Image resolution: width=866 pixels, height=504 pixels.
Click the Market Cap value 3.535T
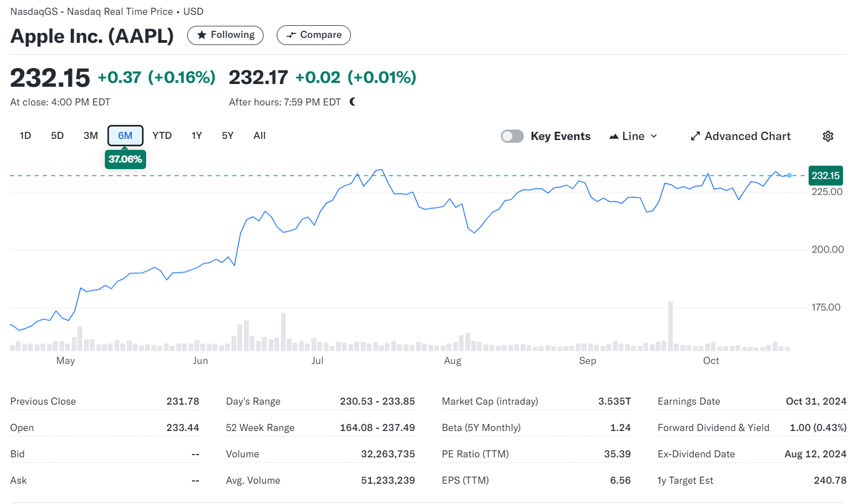(614, 401)
